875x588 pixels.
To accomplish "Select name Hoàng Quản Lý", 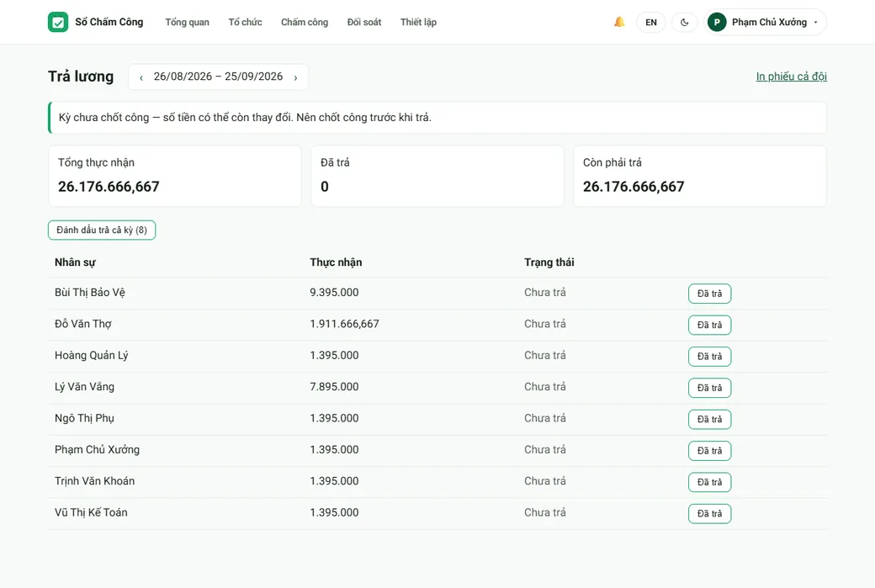I will click(92, 355).
